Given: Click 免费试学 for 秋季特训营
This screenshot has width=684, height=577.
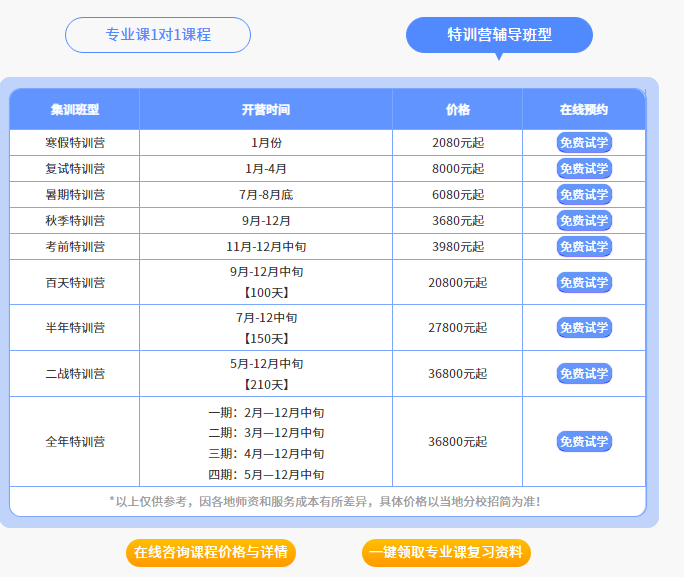Looking at the screenshot, I should pyautogui.click(x=584, y=221).
